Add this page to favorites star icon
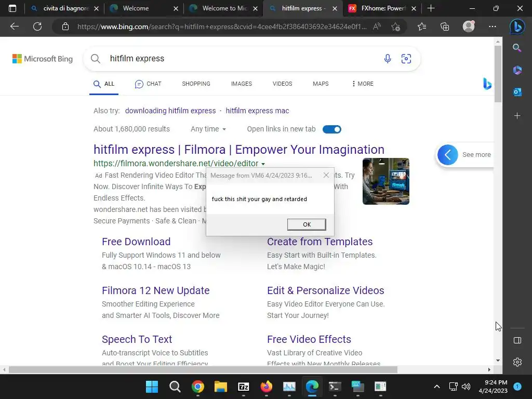Screen dimensions: 532x399 pyautogui.click(x=395, y=26)
